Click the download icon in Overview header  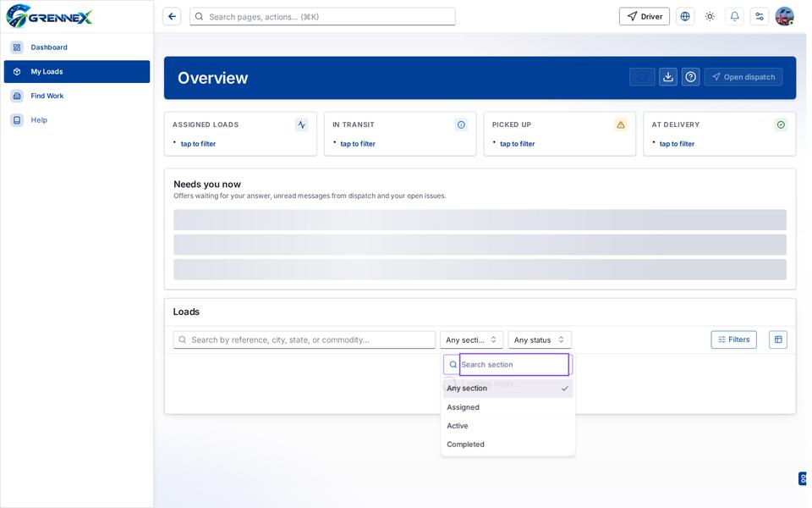click(x=668, y=77)
